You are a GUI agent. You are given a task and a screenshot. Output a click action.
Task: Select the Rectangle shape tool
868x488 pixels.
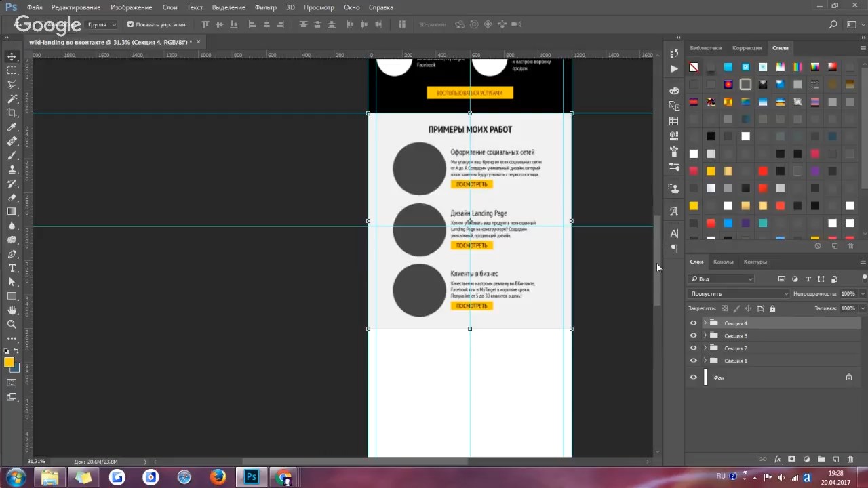[x=12, y=296]
